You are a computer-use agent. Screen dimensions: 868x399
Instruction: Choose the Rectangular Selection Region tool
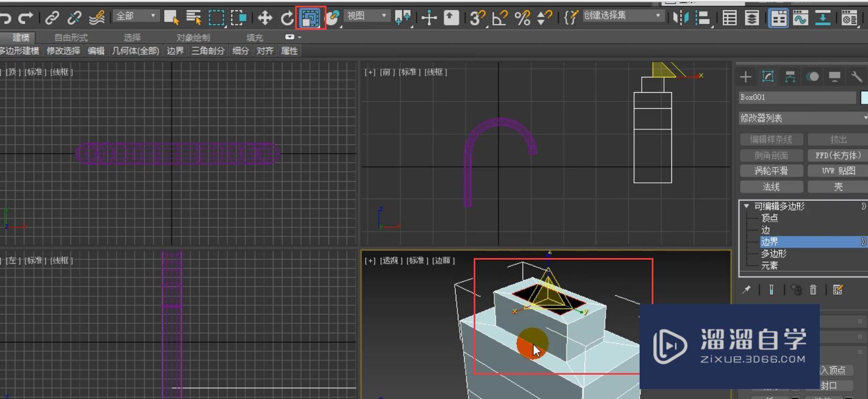pyautogui.click(x=216, y=18)
